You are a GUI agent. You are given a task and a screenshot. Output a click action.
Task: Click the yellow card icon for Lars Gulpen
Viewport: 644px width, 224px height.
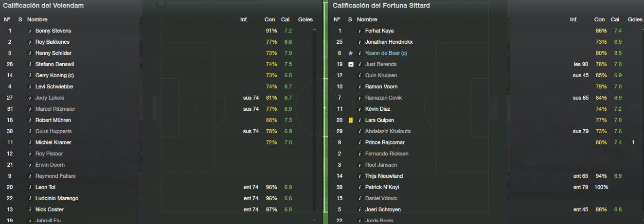(x=351, y=121)
